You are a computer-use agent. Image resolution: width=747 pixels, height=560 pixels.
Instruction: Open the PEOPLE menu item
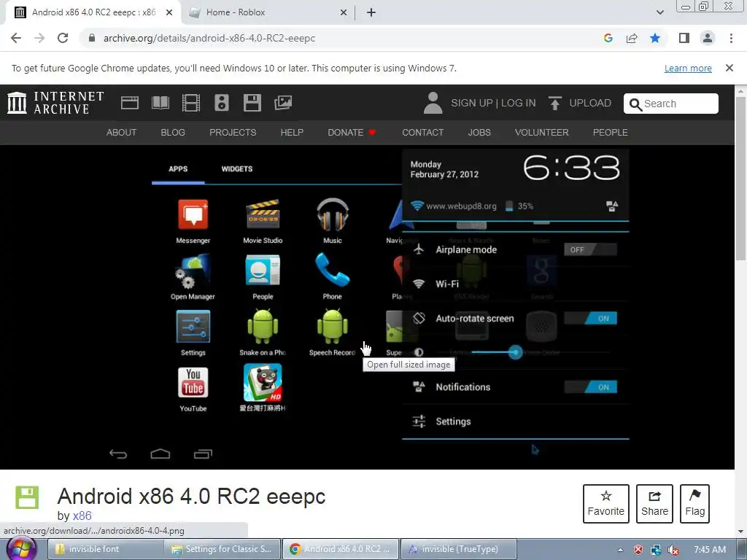[x=611, y=133]
